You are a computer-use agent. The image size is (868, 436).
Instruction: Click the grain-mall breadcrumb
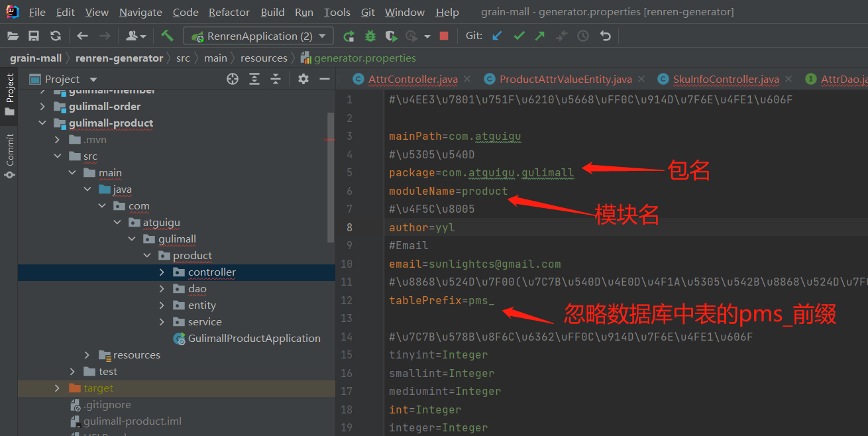(x=36, y=58)
